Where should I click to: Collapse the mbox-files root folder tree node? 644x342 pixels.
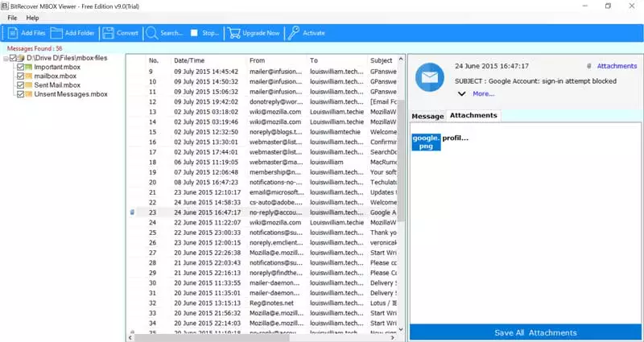click(6, 59)
